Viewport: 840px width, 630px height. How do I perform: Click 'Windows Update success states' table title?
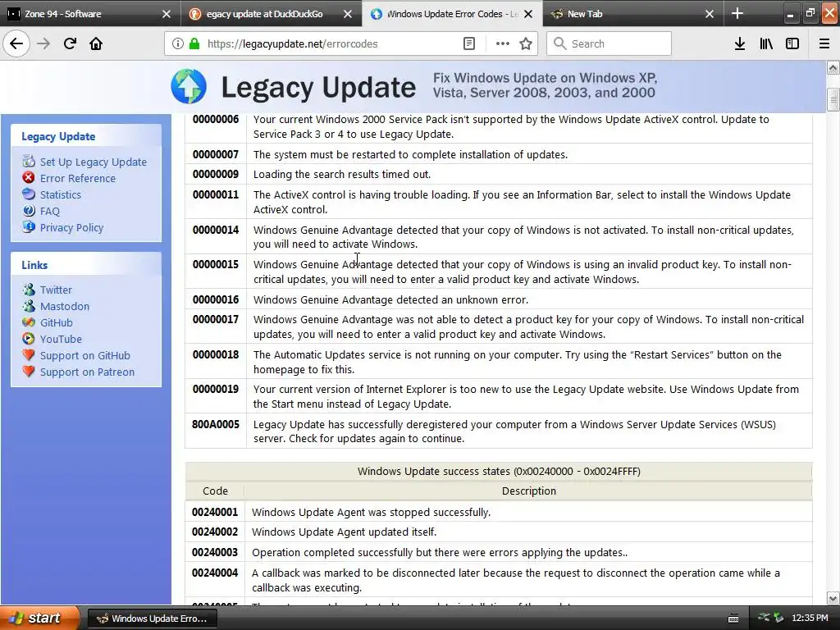pyautogui.click(x=499, y=472)
